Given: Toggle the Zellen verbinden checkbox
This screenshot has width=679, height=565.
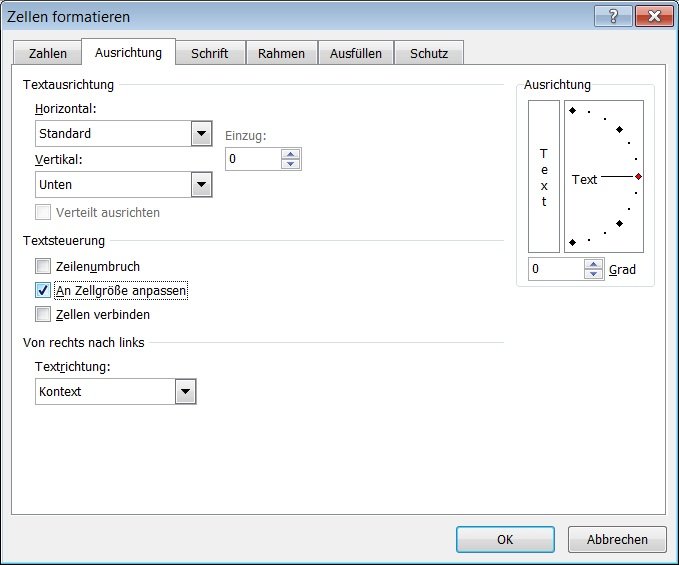Looking at the screenshot, I should coord(42,315).
